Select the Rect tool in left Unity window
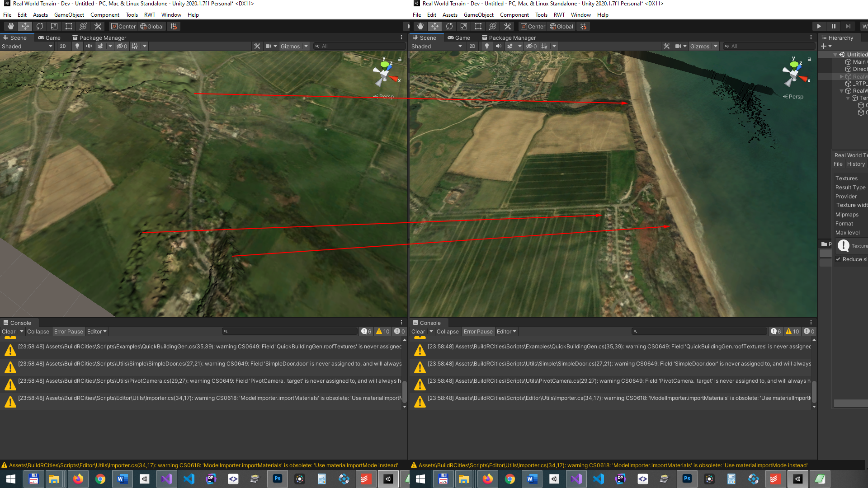 [69, 26]
